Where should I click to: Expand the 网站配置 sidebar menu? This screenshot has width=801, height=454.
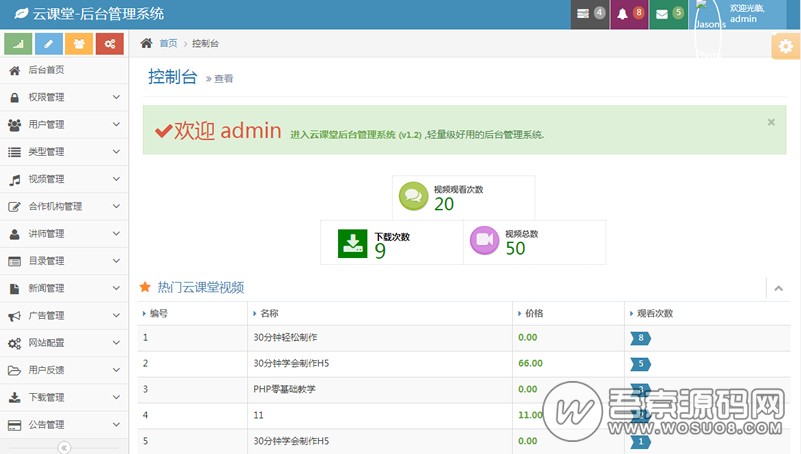point(64,343)
